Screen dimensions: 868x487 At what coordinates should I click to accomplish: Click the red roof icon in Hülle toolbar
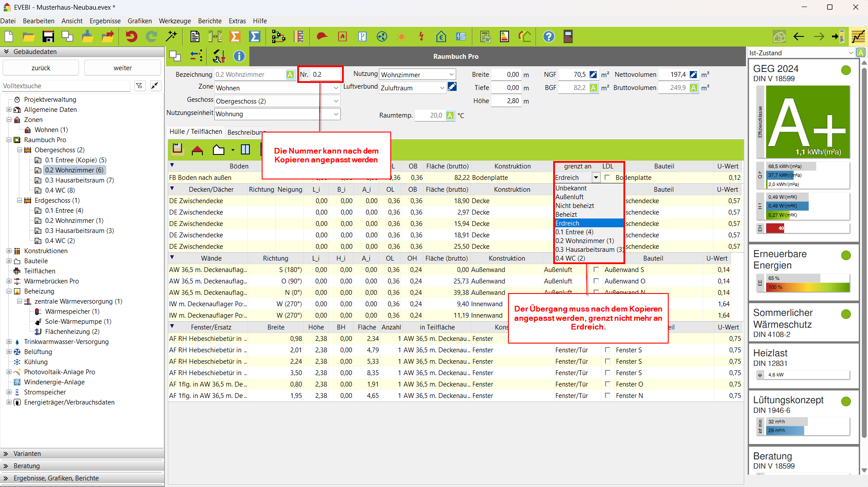pos(197,150)
